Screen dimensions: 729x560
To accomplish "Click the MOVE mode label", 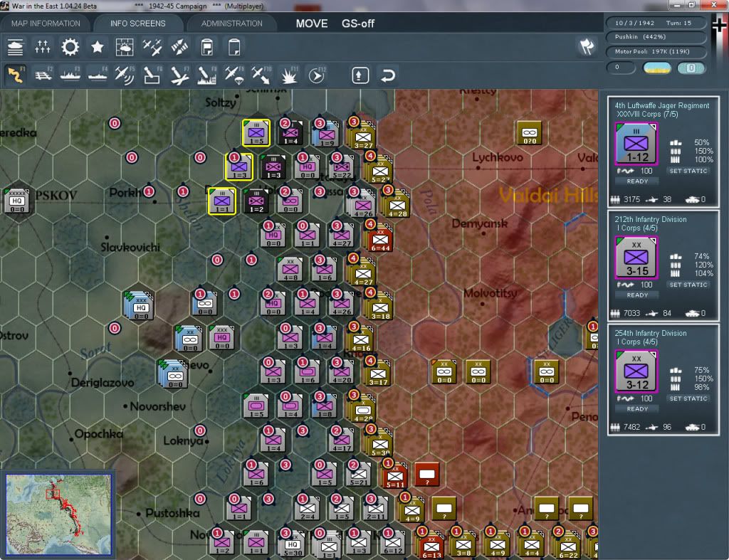I will click(312, 23).
